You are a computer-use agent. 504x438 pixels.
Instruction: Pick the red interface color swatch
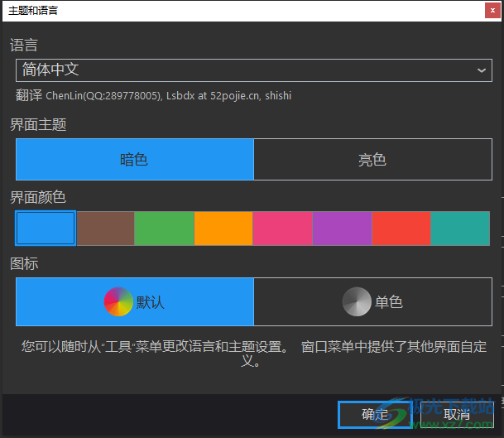pyautogui.click(x=401, y=229)
